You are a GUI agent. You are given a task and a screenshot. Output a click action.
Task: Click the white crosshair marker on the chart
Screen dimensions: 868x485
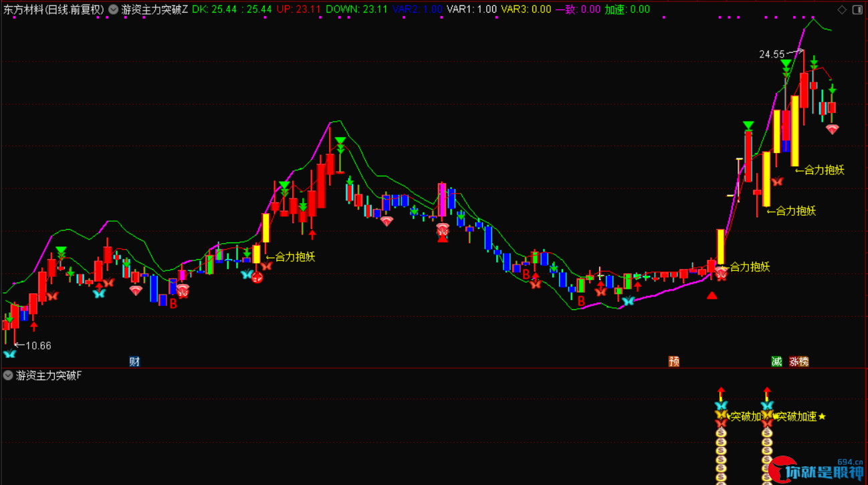601,274
